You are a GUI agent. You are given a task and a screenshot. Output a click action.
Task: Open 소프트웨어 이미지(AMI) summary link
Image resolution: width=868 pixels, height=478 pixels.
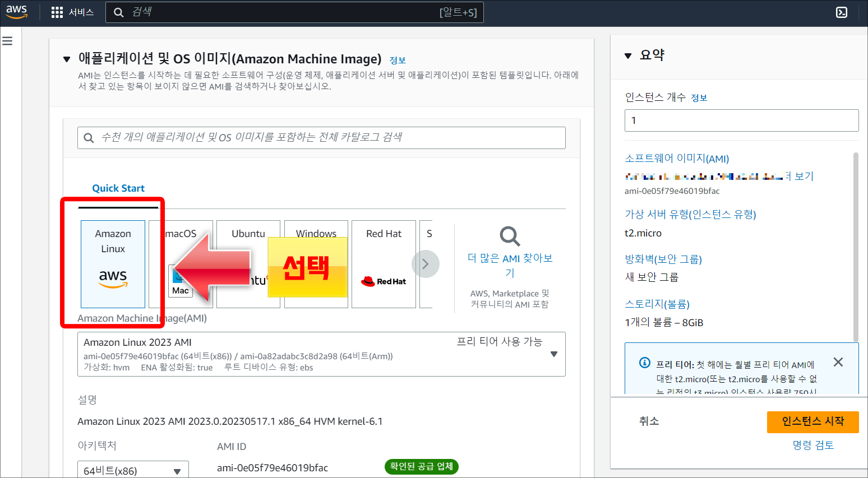[x=677, y=159]
